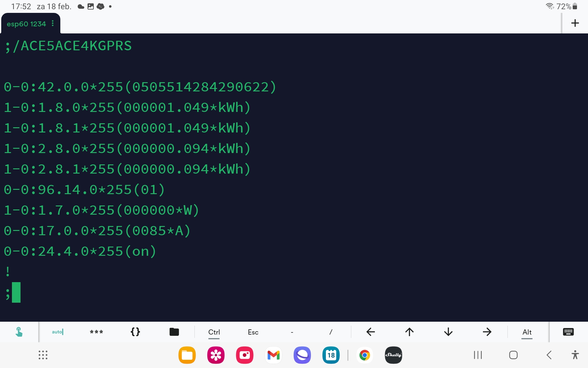Tap the 0-0:42.0.0*255 serial number line
The height and width of the screenshot is (368, 588).
(x=140, y=87)
